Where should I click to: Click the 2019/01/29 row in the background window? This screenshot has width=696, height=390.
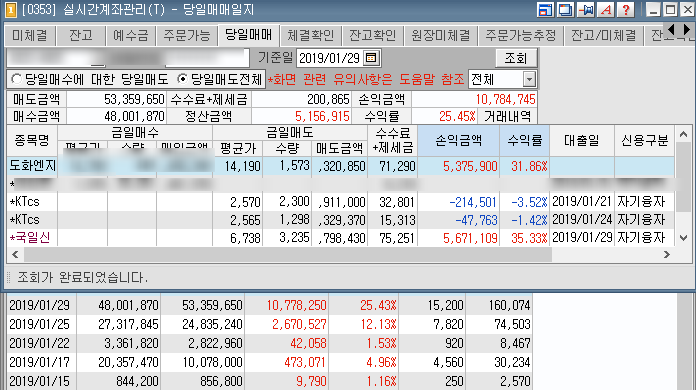[x=269, y=305]
